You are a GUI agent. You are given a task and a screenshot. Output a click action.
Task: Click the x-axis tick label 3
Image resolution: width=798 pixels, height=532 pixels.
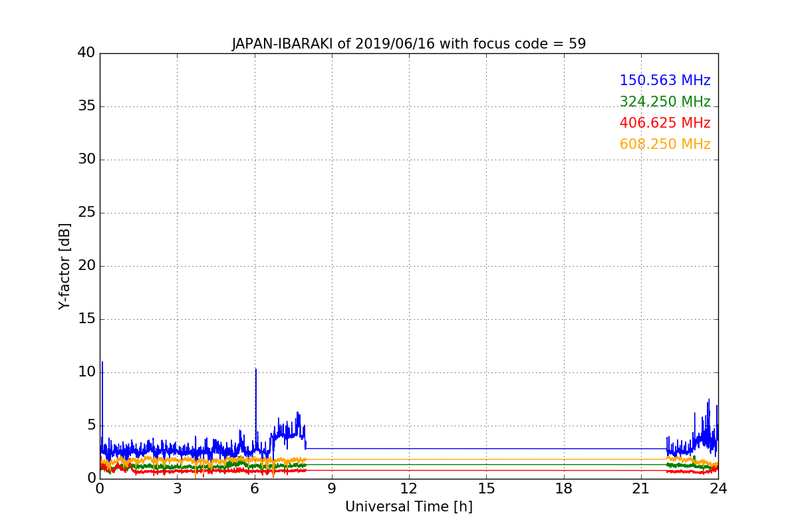coord(177,489)
